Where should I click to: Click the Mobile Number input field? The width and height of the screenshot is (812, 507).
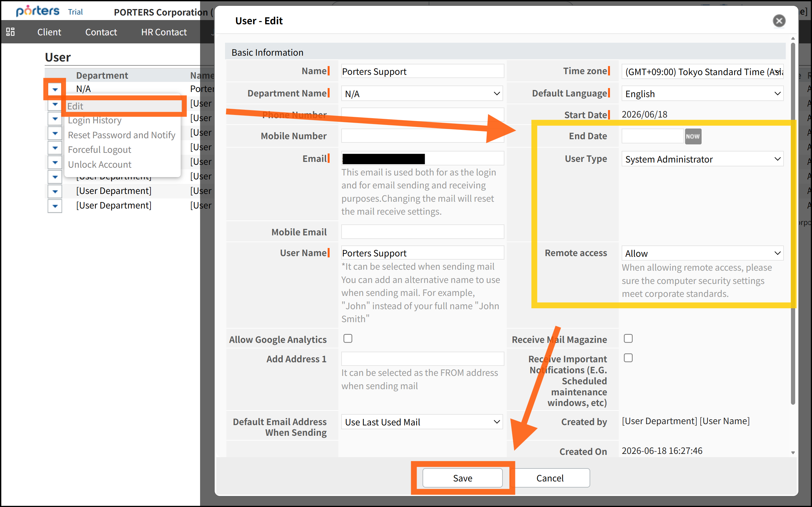pyautogui.click(x=423, y=136)
